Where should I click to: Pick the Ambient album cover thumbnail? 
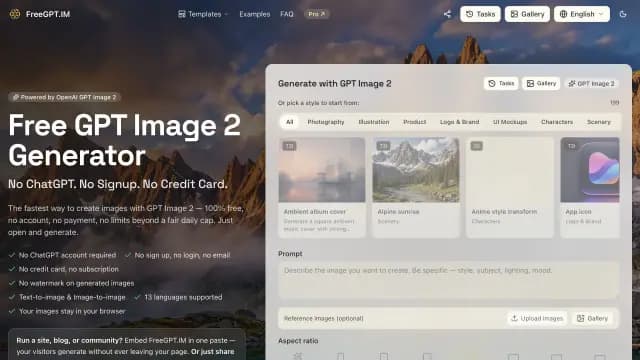tap(322, 170)
